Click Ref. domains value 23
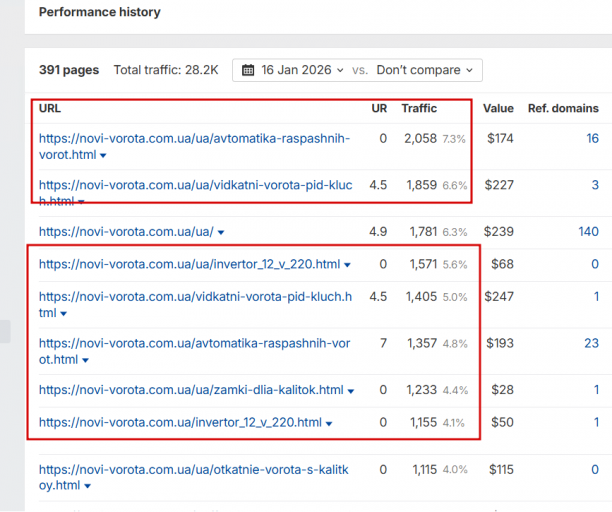Image resolution: width=612 pixels, height=512 pixels. click(591, 343)
